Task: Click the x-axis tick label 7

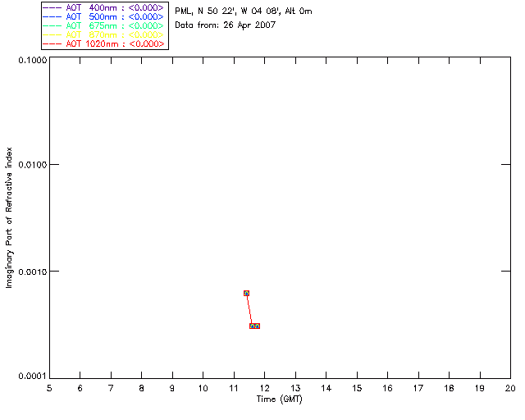Action: (x=111, y=389)
